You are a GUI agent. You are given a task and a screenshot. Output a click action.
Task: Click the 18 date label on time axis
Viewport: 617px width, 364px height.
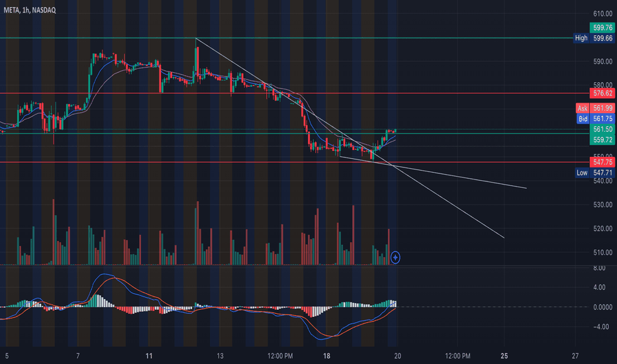[x=326, y=356]
